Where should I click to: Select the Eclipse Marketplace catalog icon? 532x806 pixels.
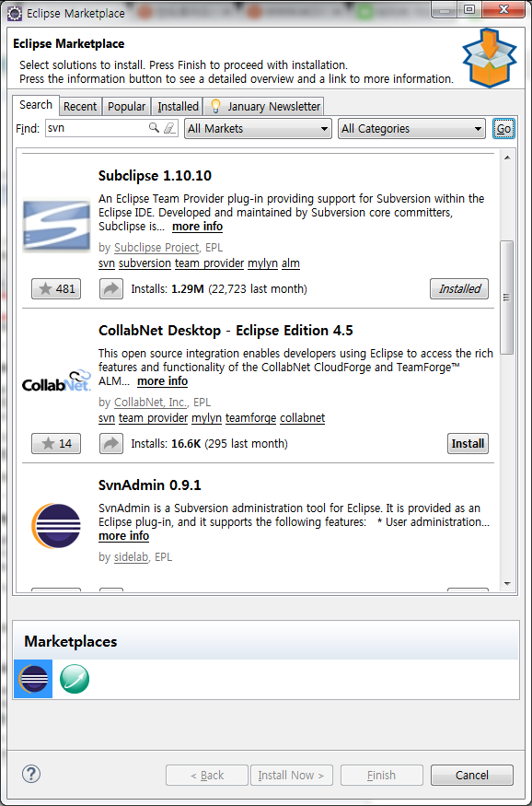[33, 679]
